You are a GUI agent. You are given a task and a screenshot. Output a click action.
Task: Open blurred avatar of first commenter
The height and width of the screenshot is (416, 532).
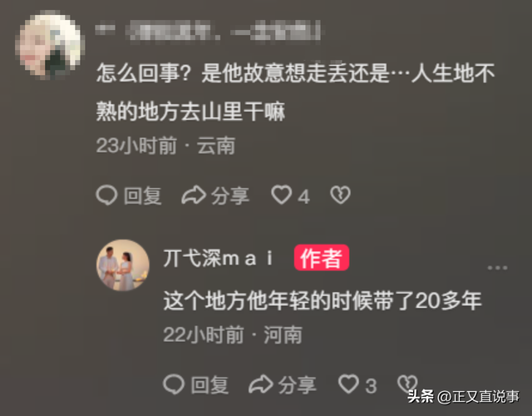click(51, 44)
